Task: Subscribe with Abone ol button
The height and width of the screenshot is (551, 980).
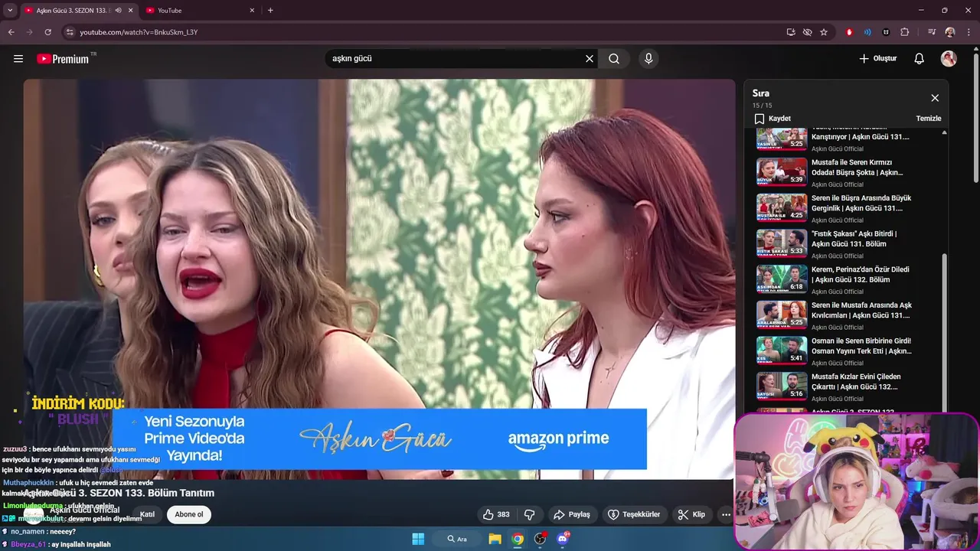Action: click(x=189, y=514)
